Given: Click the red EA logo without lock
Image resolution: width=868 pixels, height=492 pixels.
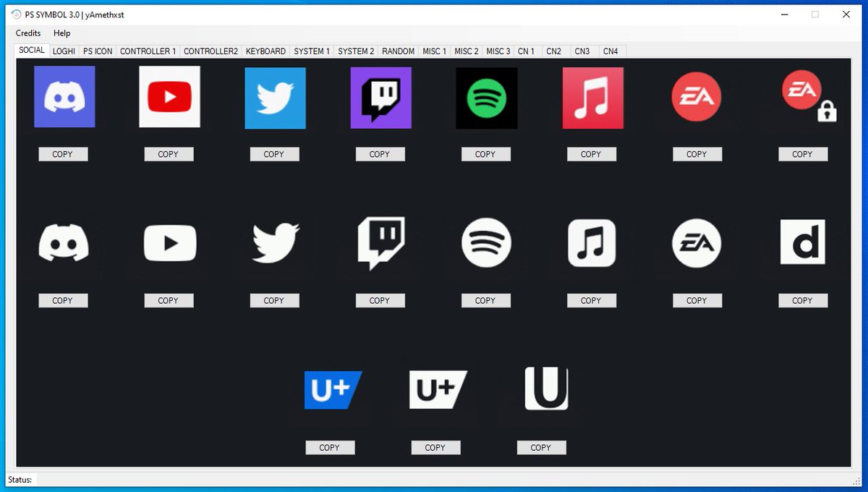Looking at the screenshot, I should (696, 96).
